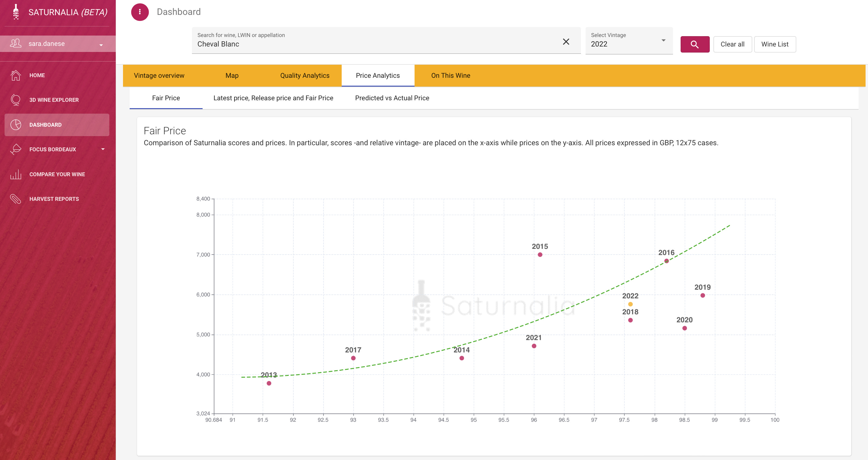Clear the Cheval Blanc search with X
This screenshot has height=460, width=868.
point(566,41)
